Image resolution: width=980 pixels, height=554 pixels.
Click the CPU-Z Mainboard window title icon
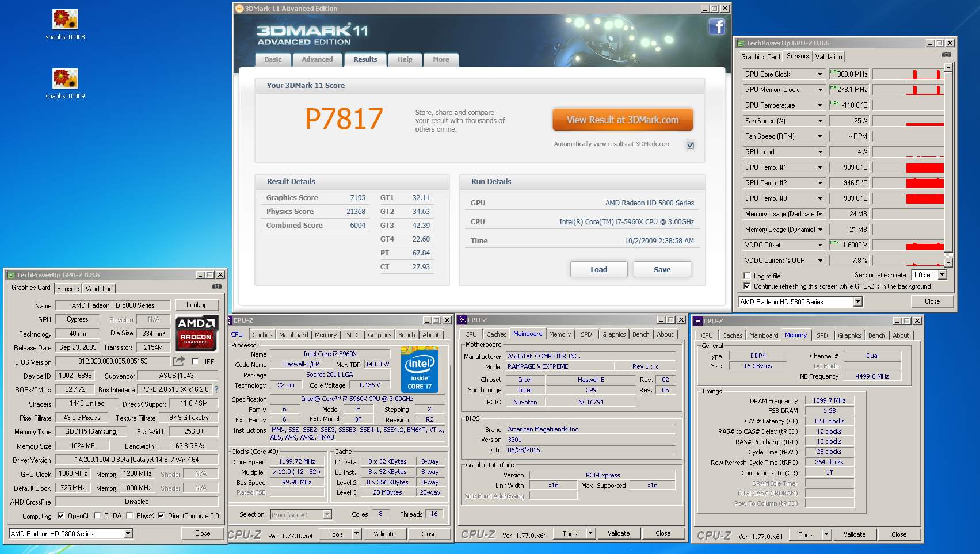[x=462, y=320]
